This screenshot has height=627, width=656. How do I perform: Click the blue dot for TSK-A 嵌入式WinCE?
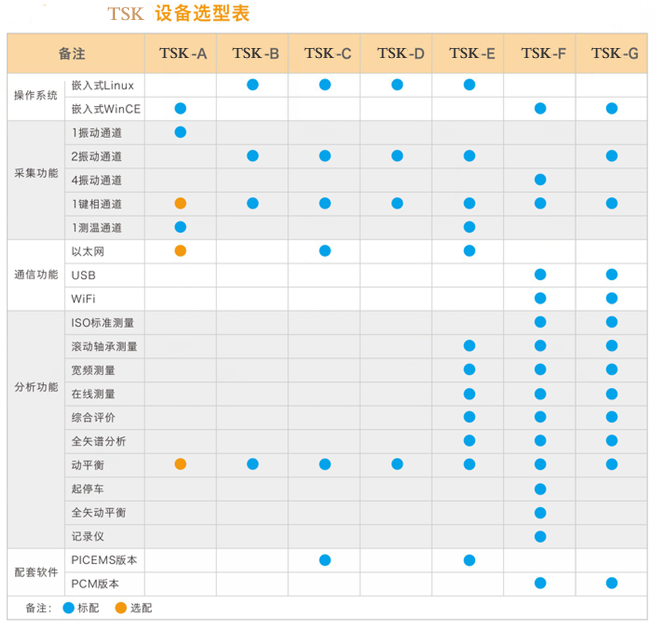(181, 108)
